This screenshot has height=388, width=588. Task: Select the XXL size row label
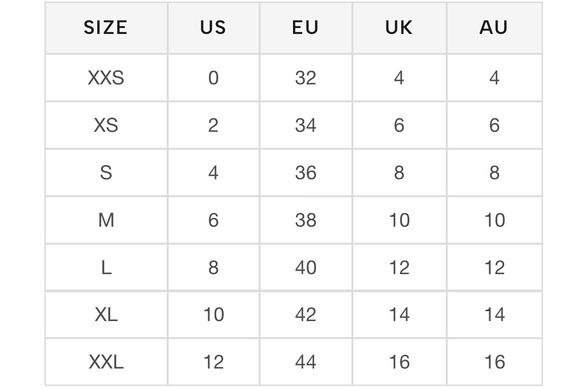point(106,362)
